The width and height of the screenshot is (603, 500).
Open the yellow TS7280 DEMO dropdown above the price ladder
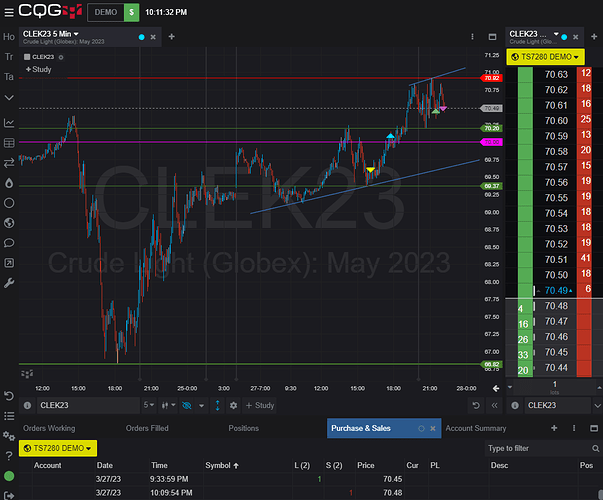[549, 58]
